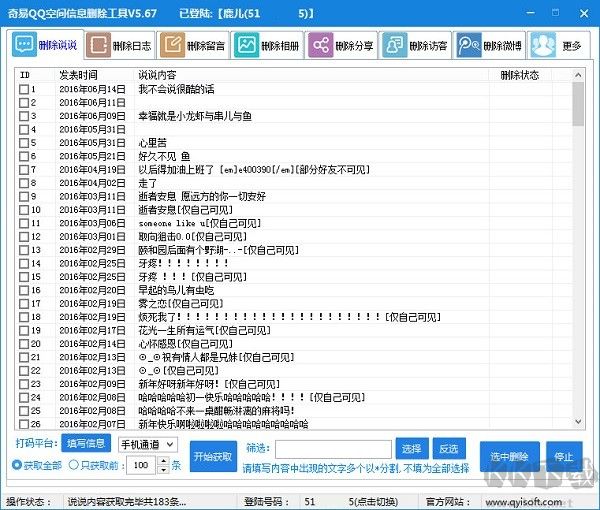The height and width of the screenshot is (510, 600).
Task: Tick the checkbox of row 5 心里苦
Action: [x=24, y=143]
